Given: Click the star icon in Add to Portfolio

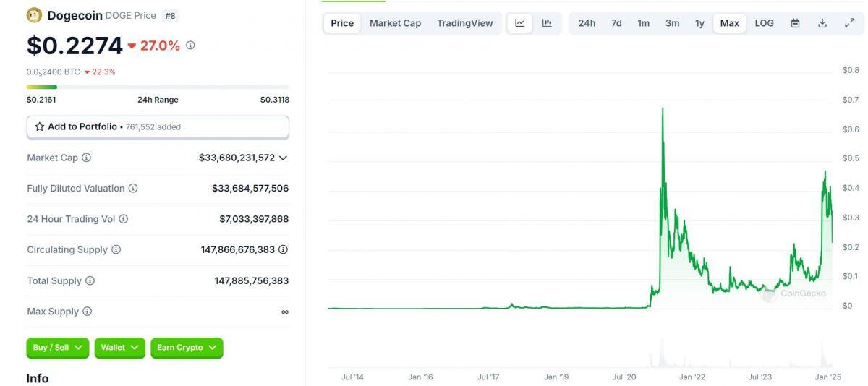Looking at the screenshot, I should pos(40,126).
